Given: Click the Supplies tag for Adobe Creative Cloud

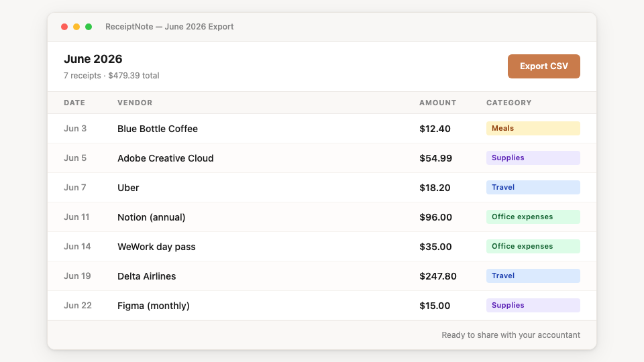Looking at the screenshot, I should click(533, 158).
